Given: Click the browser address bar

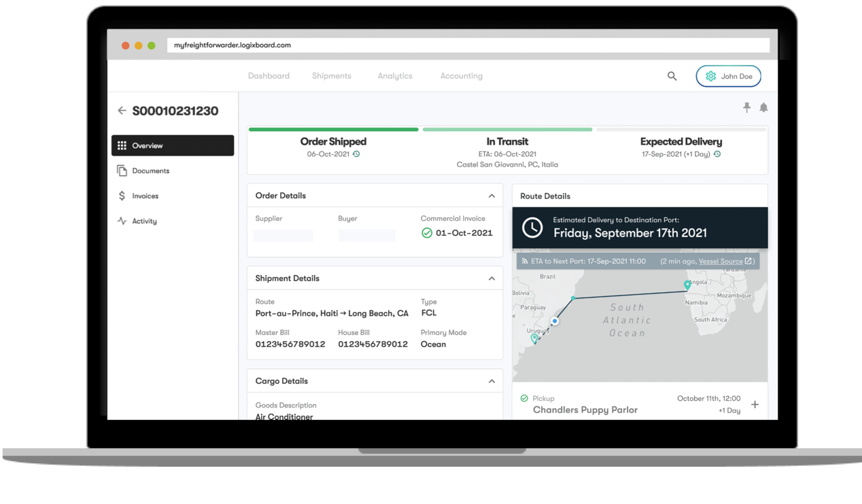Looking at the screenshot, I should pyautogui.click(x=468, y=46).
